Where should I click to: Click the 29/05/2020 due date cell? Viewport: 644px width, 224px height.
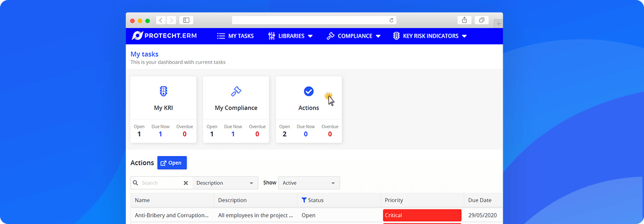[481, 215]
